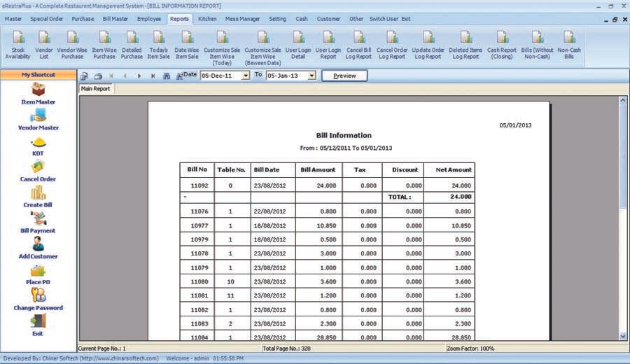
Task: Open Deleted Items Log Report
Action: pyautogui.click(x=465, y=45)
